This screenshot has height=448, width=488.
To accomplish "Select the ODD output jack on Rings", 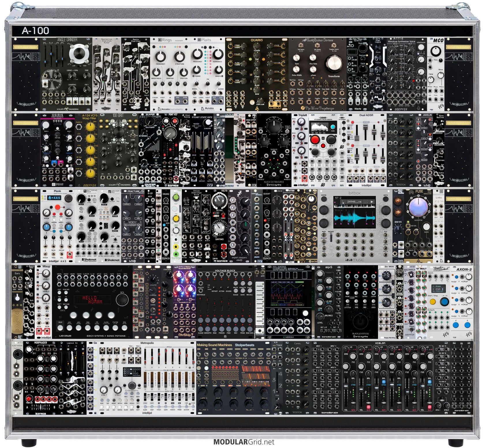I will (177, 102).
